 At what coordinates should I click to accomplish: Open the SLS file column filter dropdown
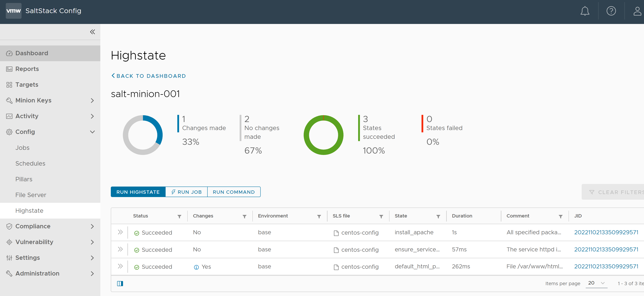pos(380,216)
